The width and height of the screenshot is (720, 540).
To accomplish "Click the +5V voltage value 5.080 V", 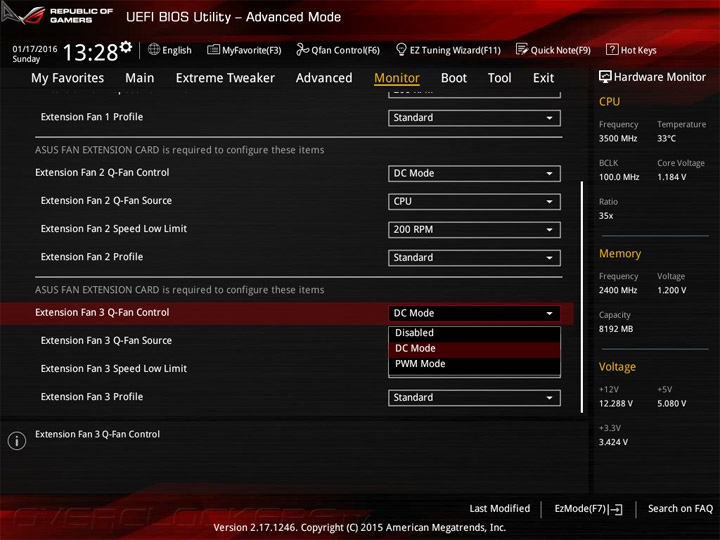I will 672,404.
